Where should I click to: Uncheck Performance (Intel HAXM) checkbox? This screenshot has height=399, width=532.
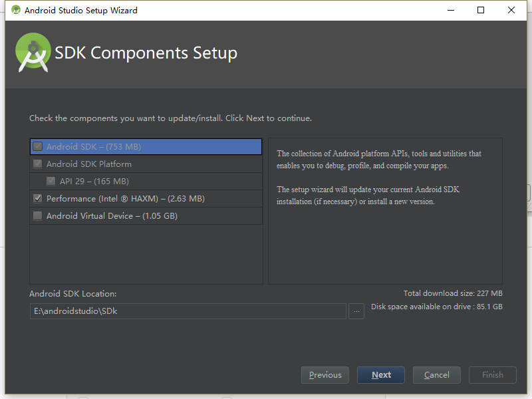38,198
